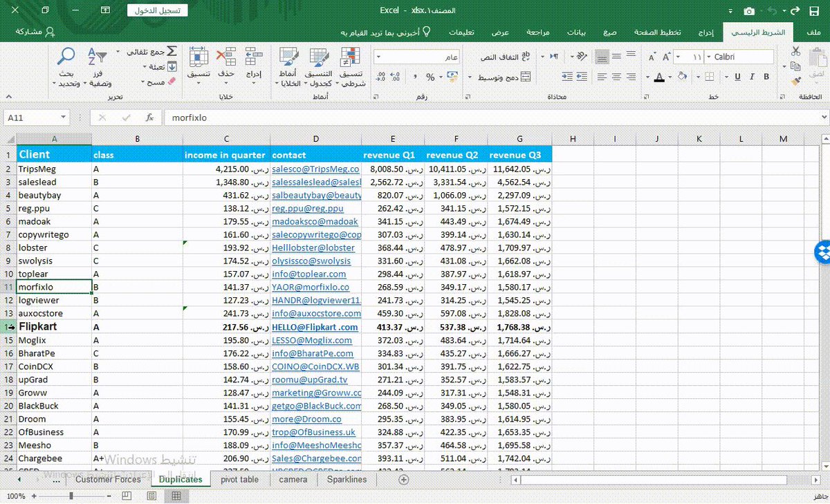Click the camera icon in title bar
The image size is (830, 504).
click(x=749, y=10)
